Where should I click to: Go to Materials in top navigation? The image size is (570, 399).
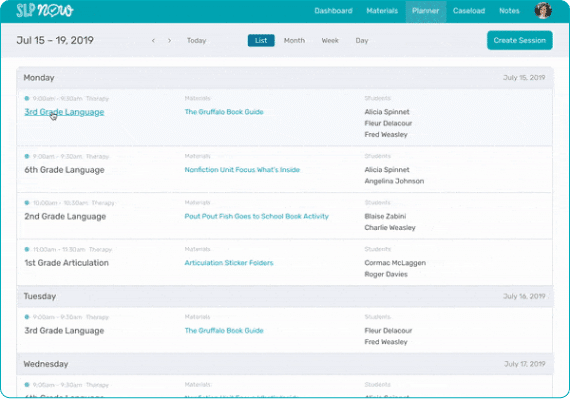(x=382, y=11)
